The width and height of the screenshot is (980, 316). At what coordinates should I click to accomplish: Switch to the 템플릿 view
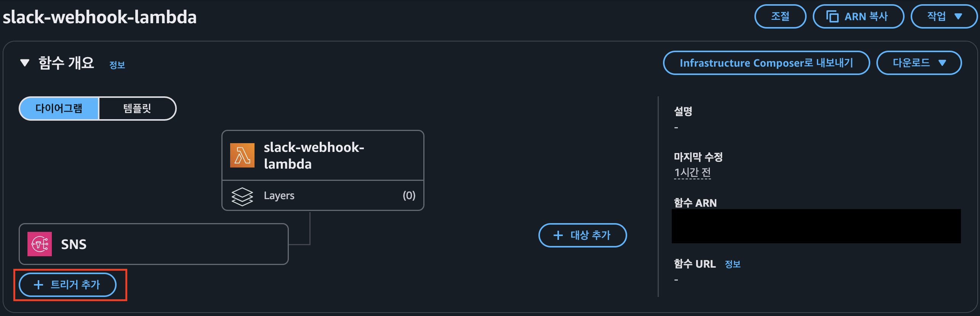coord(137,109)
